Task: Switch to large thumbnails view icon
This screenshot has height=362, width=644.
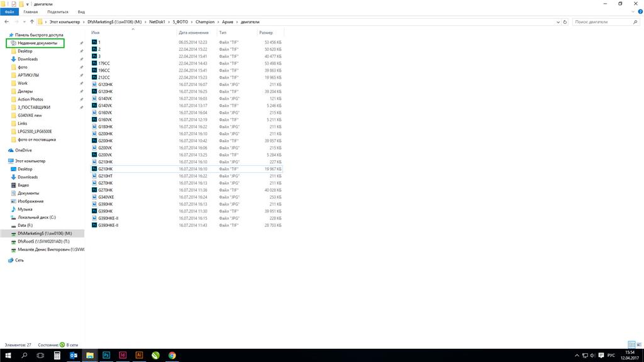Action: 639,345
